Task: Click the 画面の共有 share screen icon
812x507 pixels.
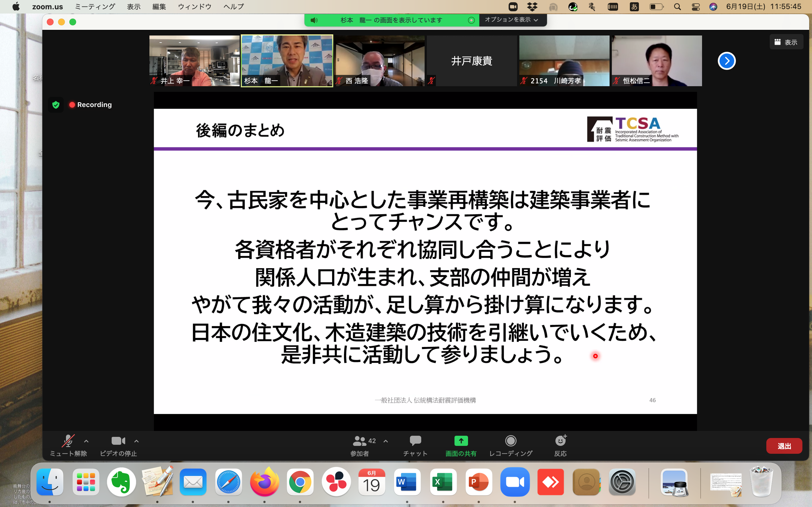Action: pyautogui.click(x=461, y=441)
